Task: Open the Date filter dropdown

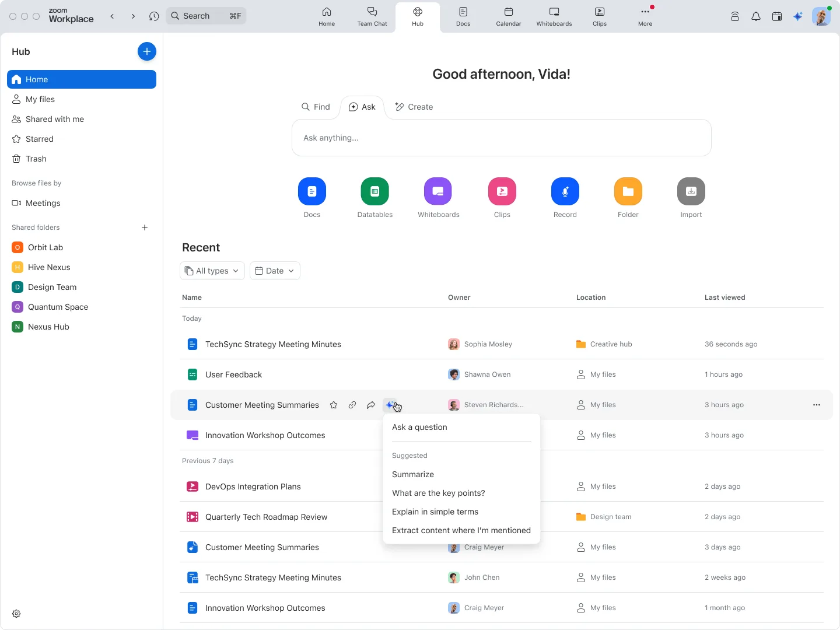Action: (x=275, y=271)
